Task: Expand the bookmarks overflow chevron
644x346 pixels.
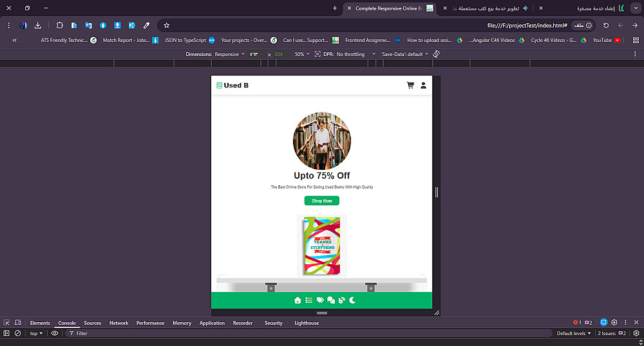Action: click(x=14, y=40)
